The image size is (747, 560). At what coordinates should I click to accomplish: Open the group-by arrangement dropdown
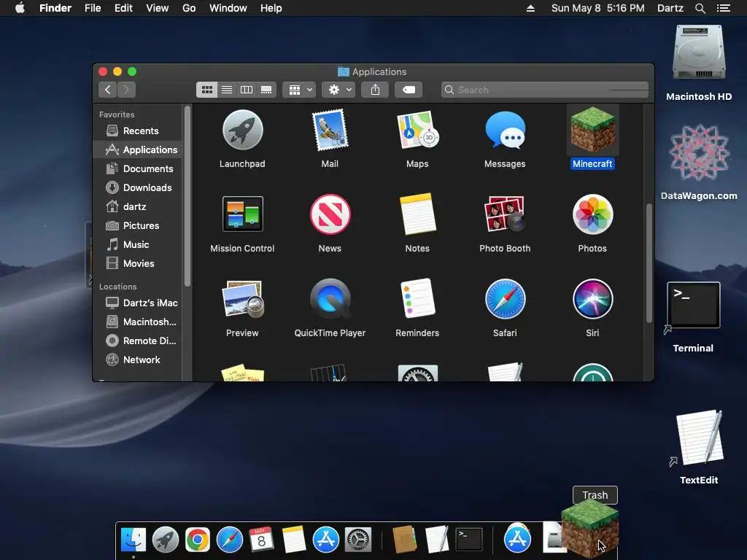tap(299, 90)
